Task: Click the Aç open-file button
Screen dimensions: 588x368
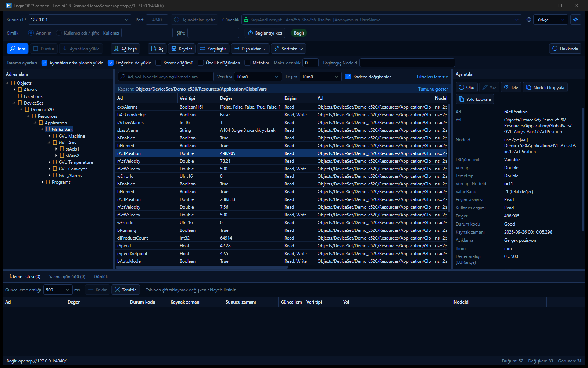Action: pyautogui.click(x=157, y=49)
